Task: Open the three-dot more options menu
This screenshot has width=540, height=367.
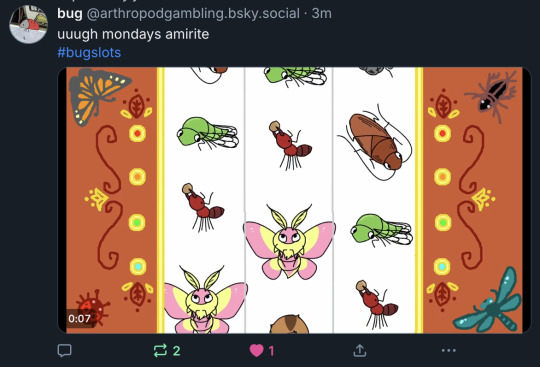Action: [449, 350]
